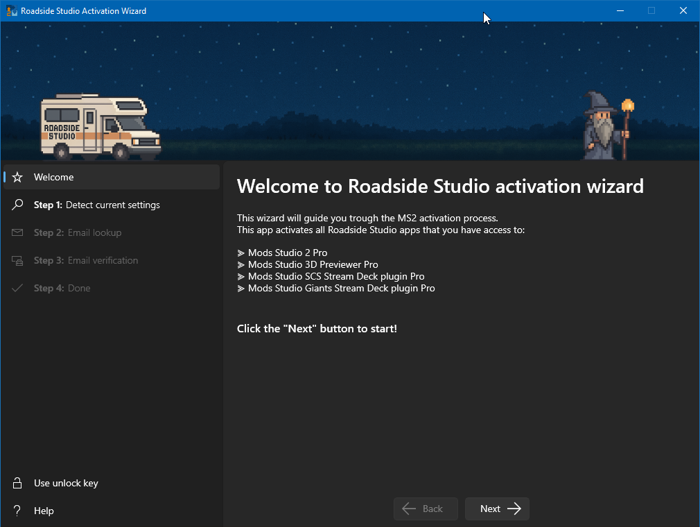Image resolution: width=700 pixels, height=527 pixels.
Task: Click the envelope icon for Step 2
Action: click(x=17, y=233)
